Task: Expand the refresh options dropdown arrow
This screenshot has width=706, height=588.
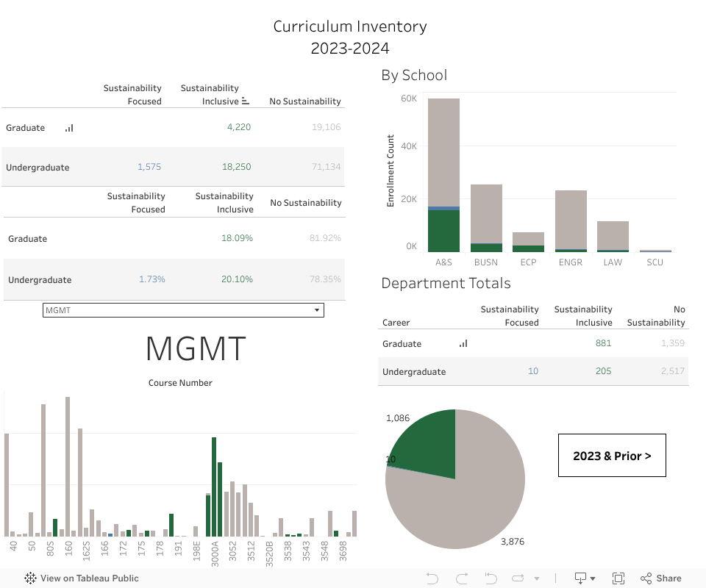Action: pyautogui.click(x=537, y=578)
